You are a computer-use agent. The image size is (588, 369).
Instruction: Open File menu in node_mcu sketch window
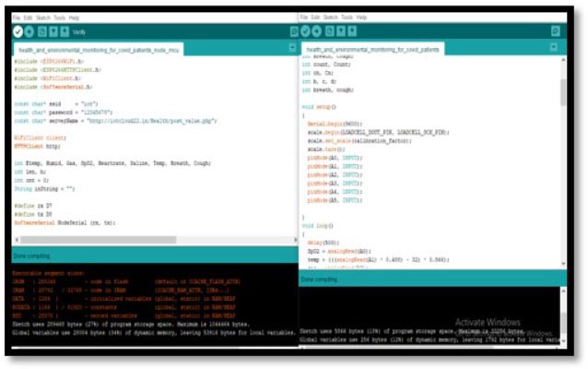[17, 18]
